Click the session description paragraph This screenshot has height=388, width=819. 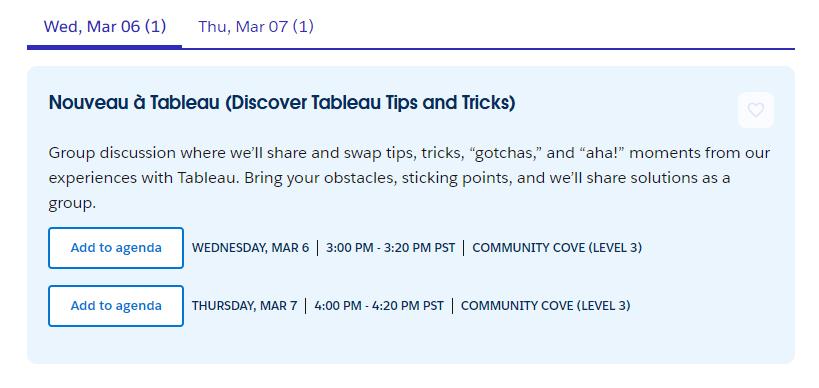(x=409, y=178)
